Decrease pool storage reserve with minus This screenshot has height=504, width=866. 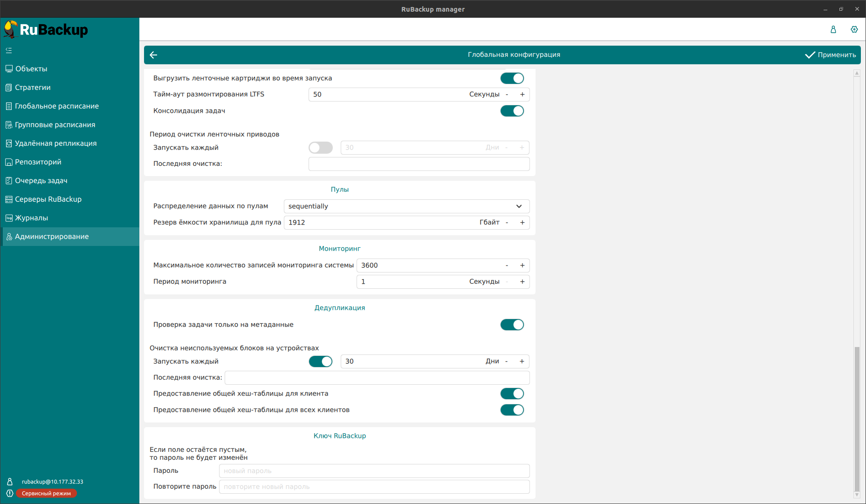[x=507, y=223]
